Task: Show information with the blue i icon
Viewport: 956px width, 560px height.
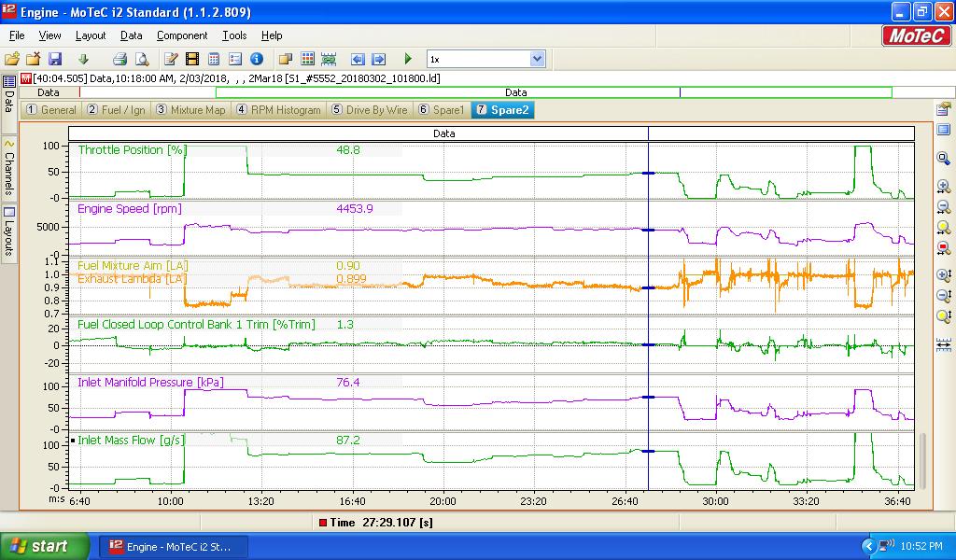Action: coord(257,59)
